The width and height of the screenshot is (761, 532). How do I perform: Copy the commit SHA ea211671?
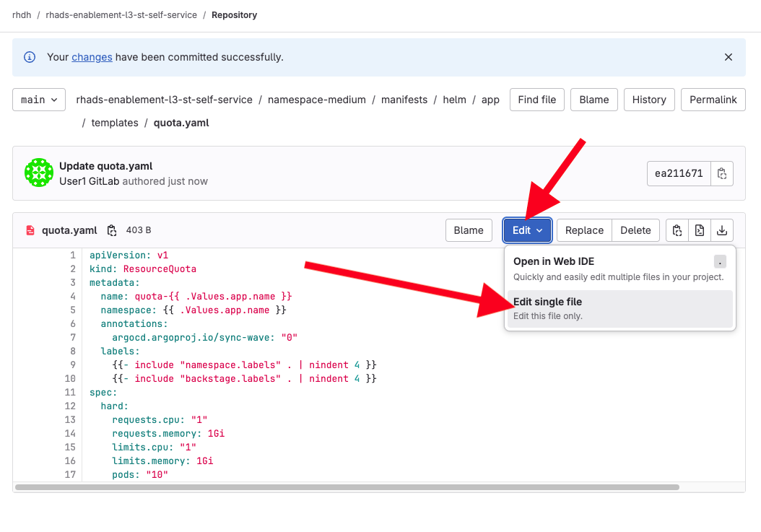coord(721,173)
